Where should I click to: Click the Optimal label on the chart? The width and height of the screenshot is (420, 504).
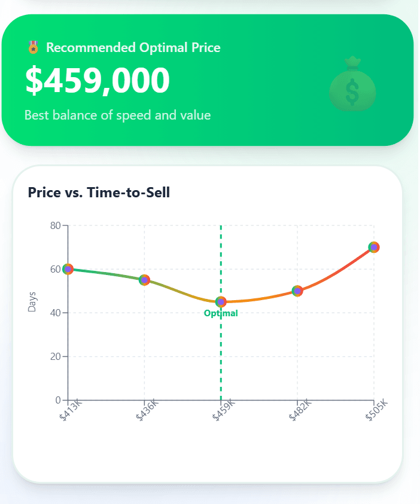221,313
